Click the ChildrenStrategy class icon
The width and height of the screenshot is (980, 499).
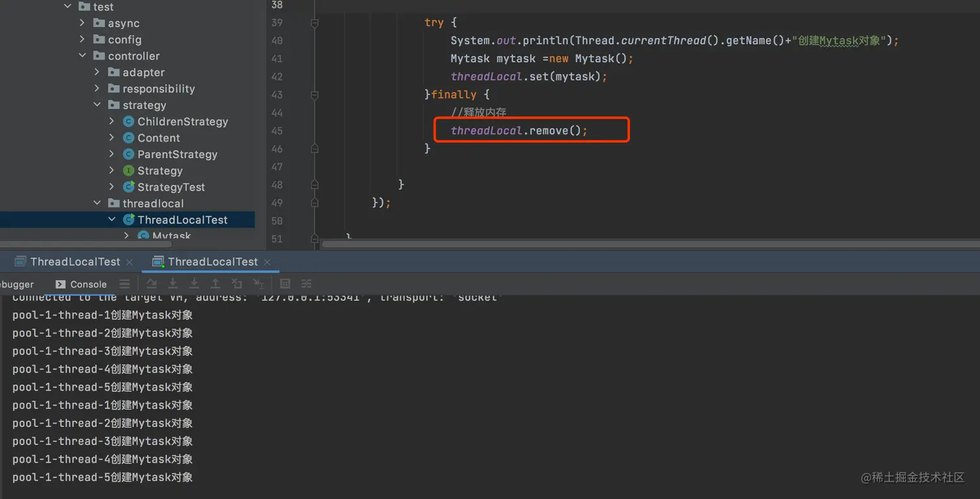point(128,121)
